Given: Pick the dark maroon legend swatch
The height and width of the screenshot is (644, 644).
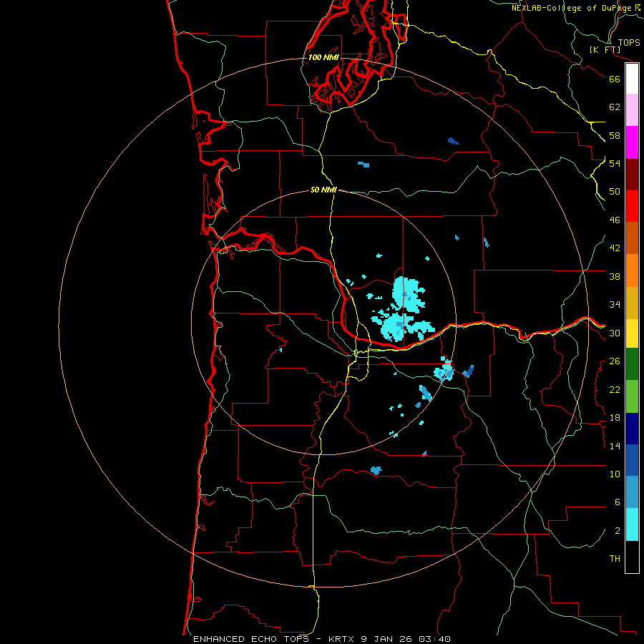Looking at the screenshot, I should click(x=632, y=174).
